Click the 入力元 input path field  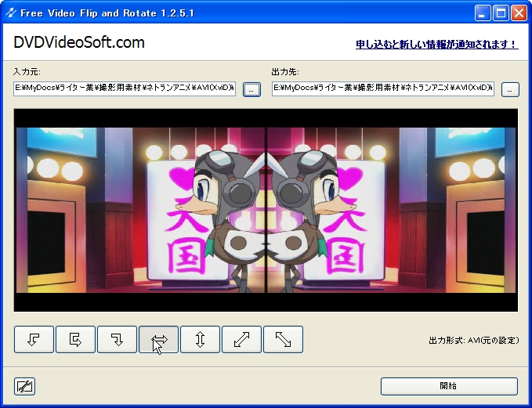pyautogui.click(x=125, y=88)
